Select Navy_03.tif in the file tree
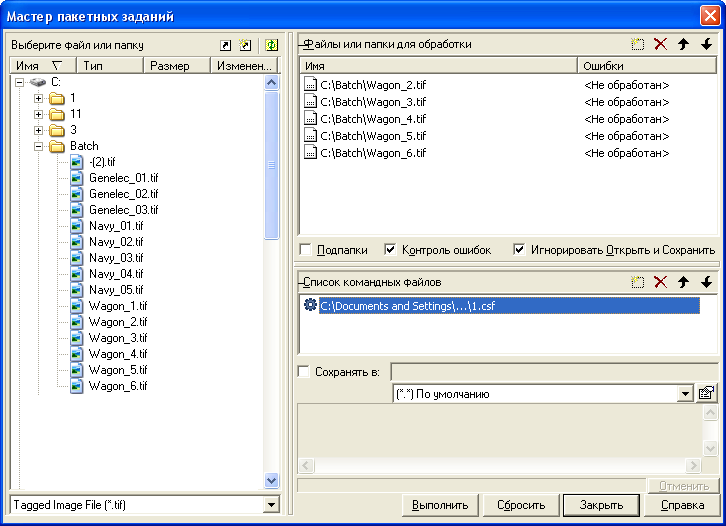Viewport: 726px width, 526px height. pos(116,258)
